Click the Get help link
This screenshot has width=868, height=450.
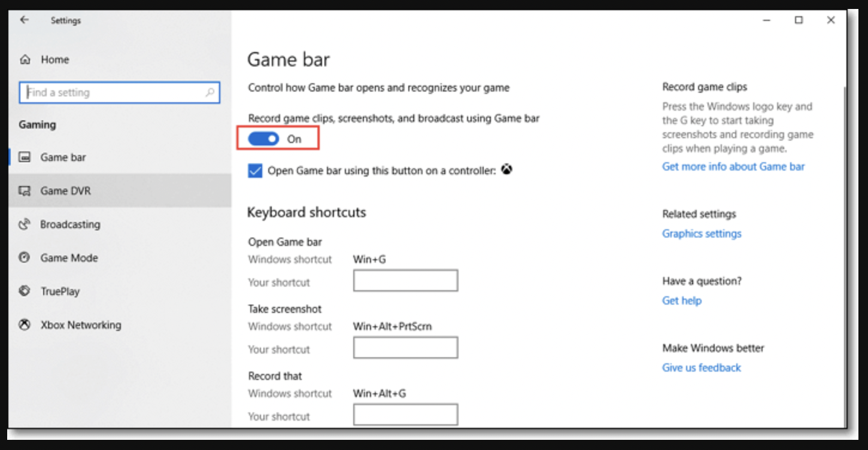[x=682, y=301]
